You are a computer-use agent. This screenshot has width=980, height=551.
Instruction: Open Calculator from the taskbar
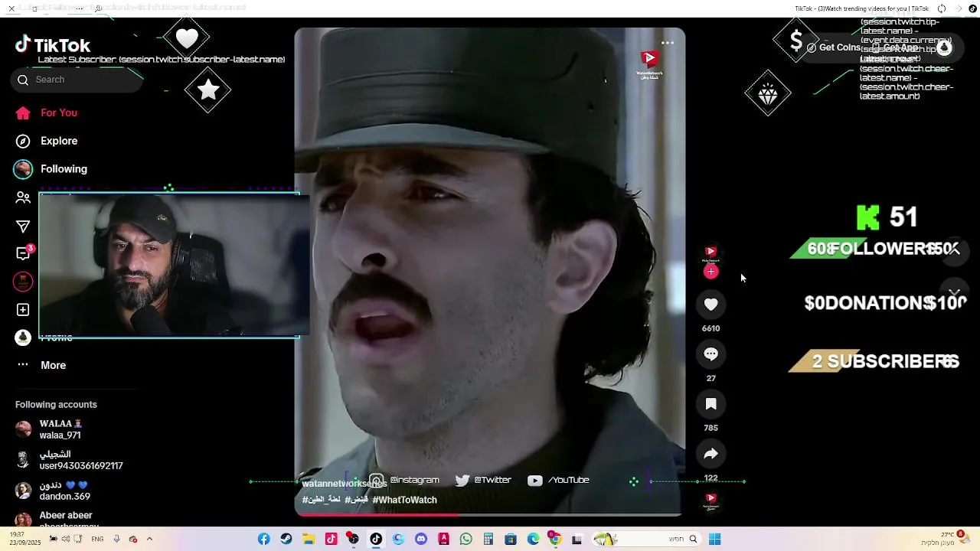tap(488, 540)
